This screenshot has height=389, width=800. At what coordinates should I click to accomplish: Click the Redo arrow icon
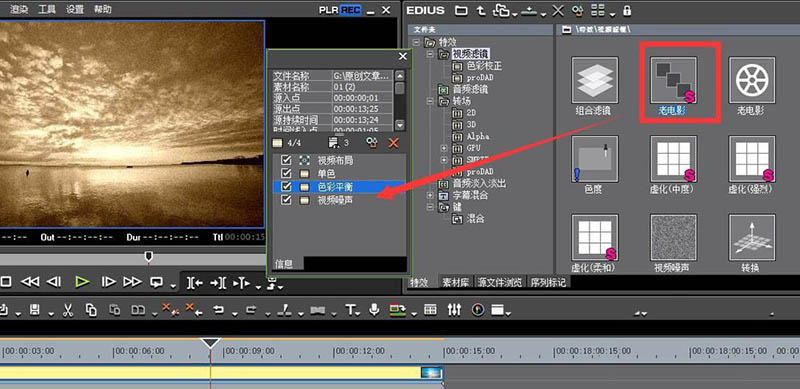coord(251,309)
